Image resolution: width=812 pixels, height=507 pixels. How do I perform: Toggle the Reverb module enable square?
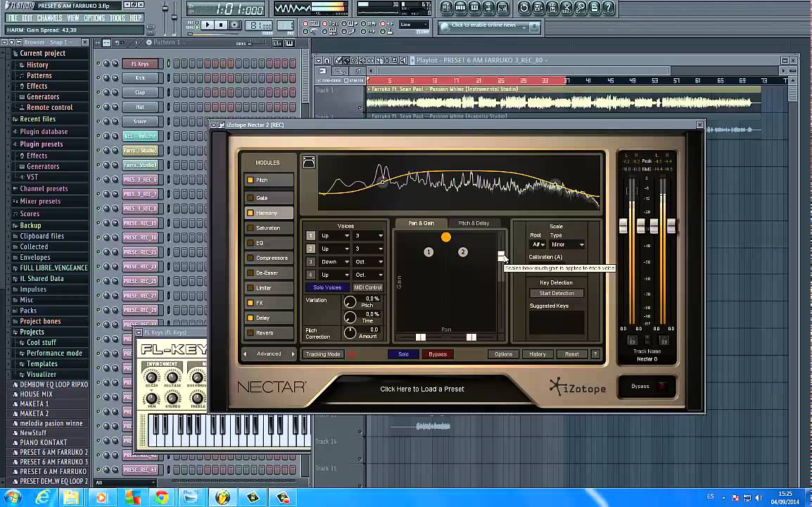[250, 333]
